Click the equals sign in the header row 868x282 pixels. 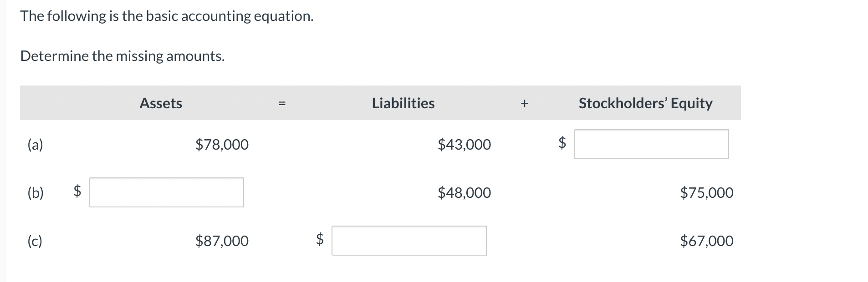282,104
